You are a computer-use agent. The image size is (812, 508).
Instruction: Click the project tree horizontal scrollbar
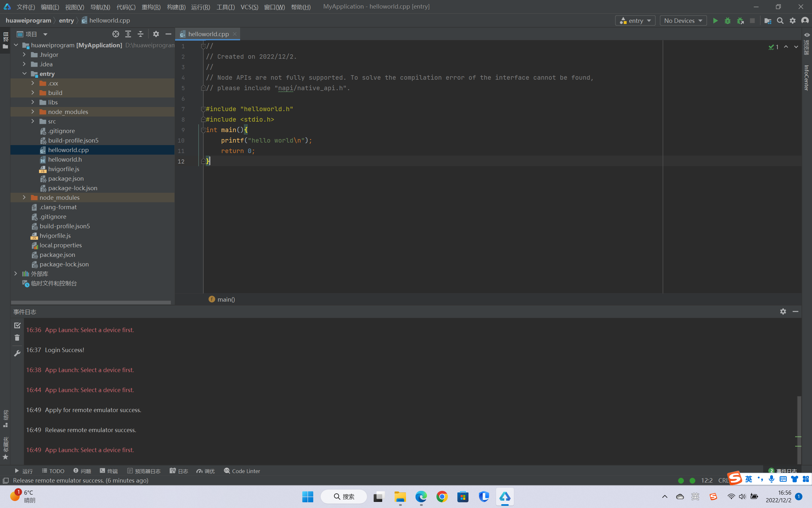coord(91,302)
